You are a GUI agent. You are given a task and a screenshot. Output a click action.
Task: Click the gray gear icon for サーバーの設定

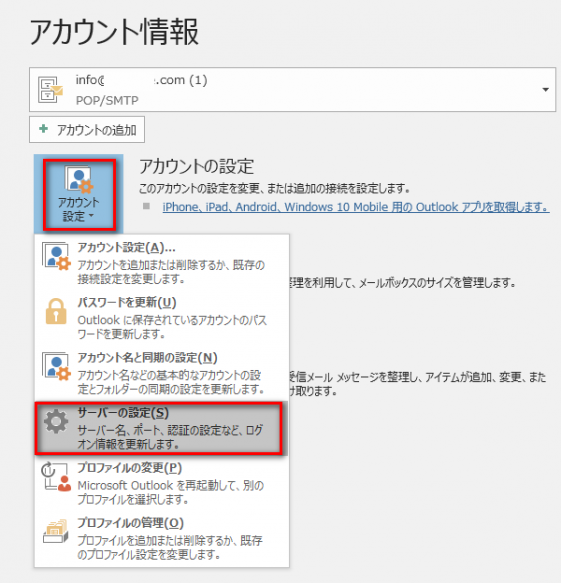(56, 421)
